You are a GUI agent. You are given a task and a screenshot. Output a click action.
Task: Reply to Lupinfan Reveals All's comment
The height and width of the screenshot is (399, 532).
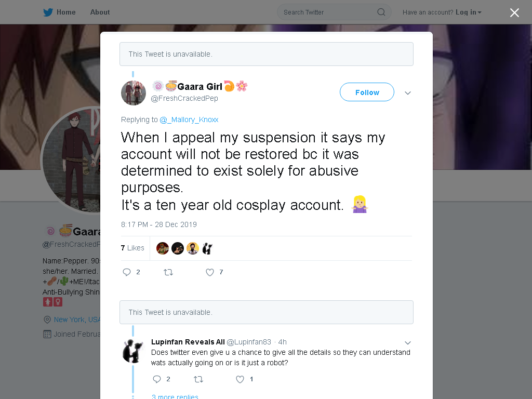click(157, 379)
